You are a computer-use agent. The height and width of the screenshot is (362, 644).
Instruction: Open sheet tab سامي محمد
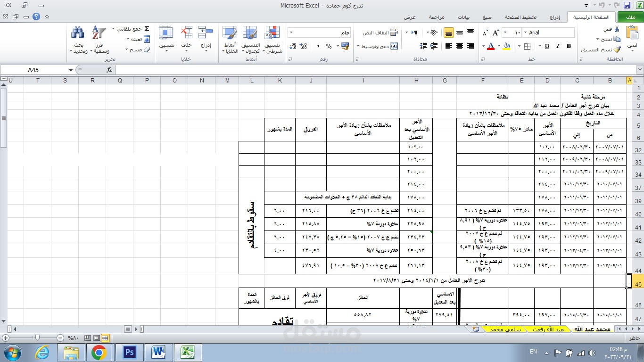coord(504,329)
